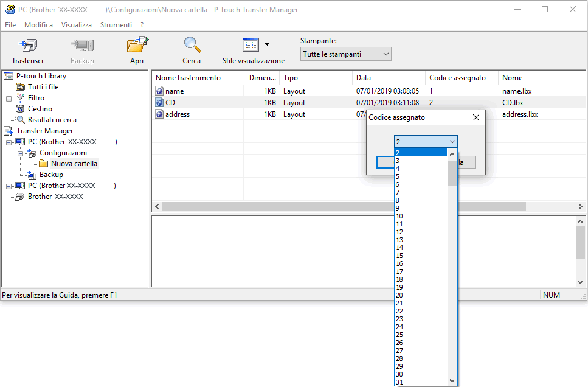Click the P-touch Transfer Manager title bar icon
The image size is (588, 387).
(x=10, y=9)
